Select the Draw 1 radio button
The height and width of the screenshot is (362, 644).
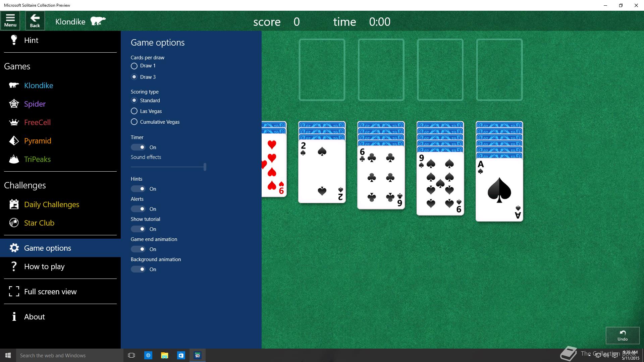[x=134, y=66]
